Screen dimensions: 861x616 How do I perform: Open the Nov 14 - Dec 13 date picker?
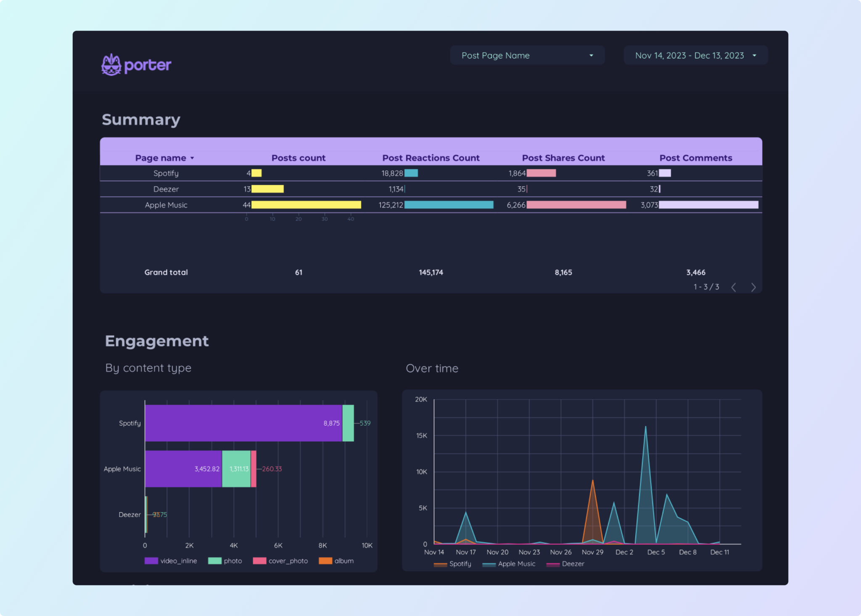point(695,55)
